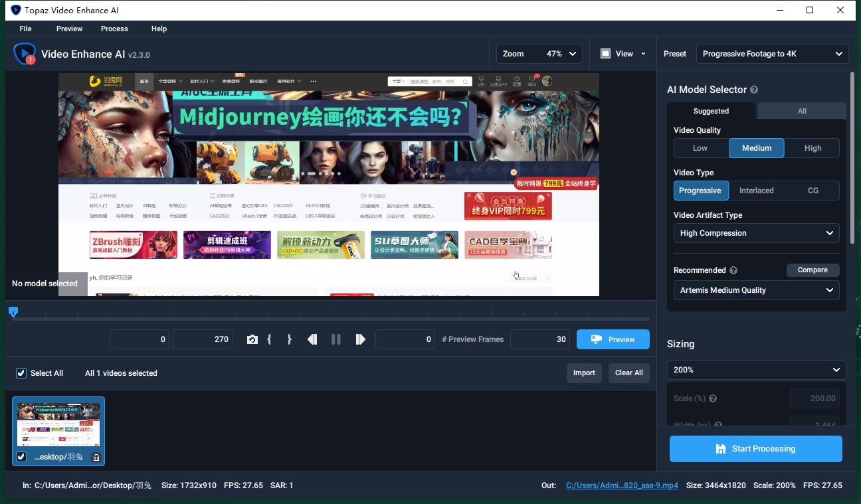Expand the View dropdown
The width and height of the screenshot is (861, 504).
pos(643,54)
